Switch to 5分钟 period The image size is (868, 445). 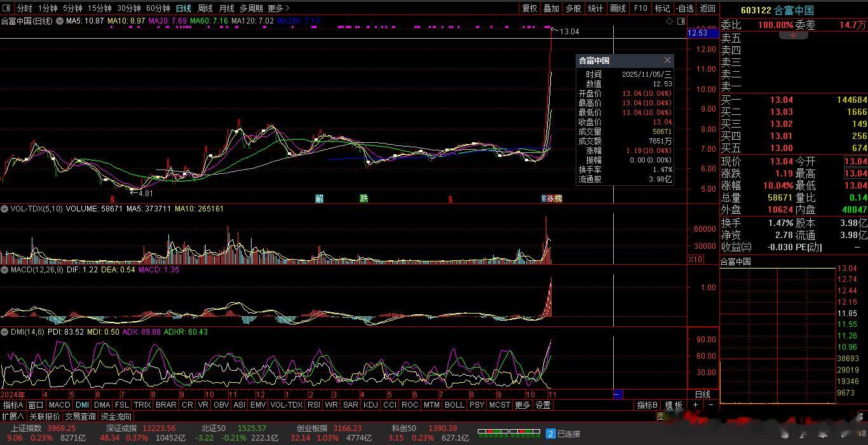point(72,8)
